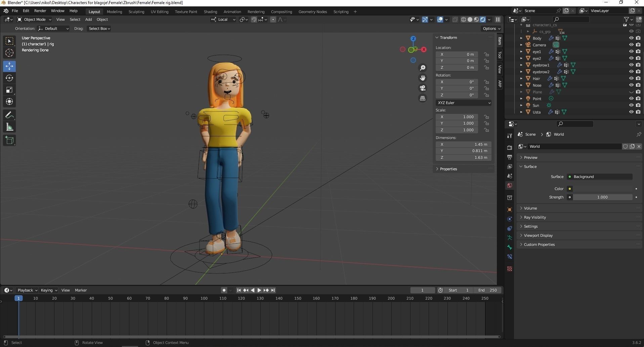Jump to the timeline end frame
This screenshot has width=644, height=347.
[273, 290]
